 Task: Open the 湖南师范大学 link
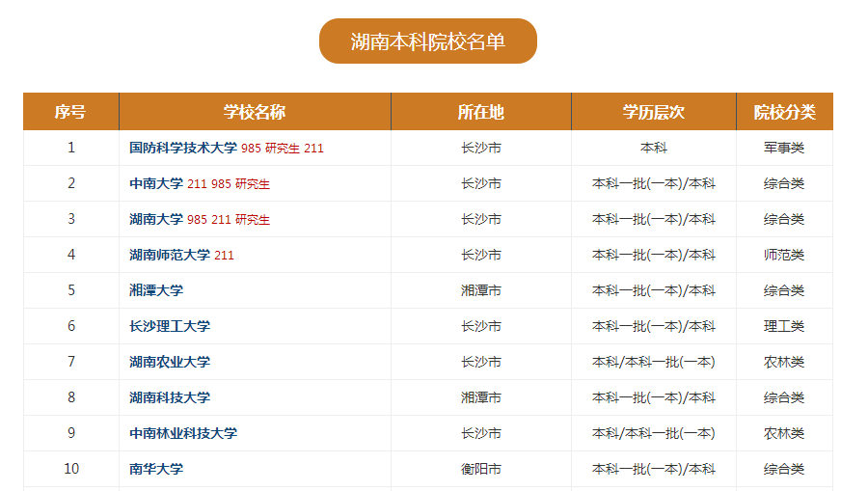[x=170, y=255]
